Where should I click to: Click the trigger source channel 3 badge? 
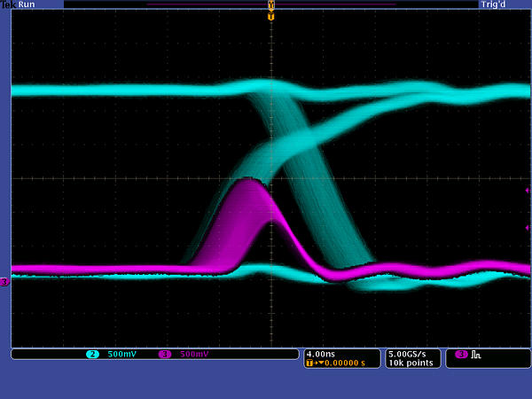(461, 355)
